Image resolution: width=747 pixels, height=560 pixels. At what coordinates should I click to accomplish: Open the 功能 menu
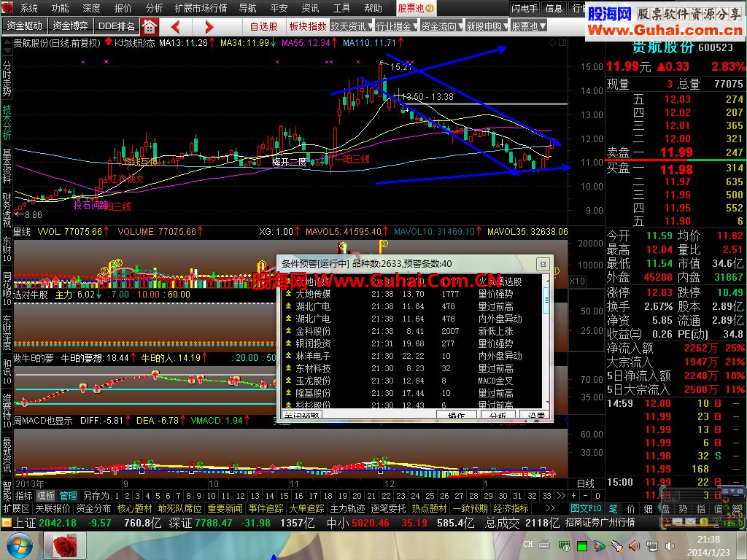[60, 8]
